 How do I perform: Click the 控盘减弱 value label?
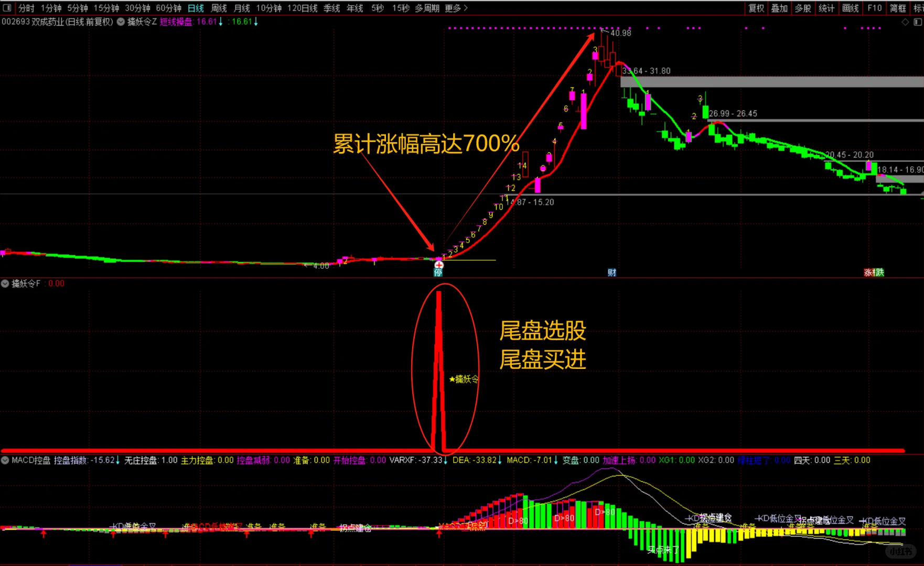263,460
